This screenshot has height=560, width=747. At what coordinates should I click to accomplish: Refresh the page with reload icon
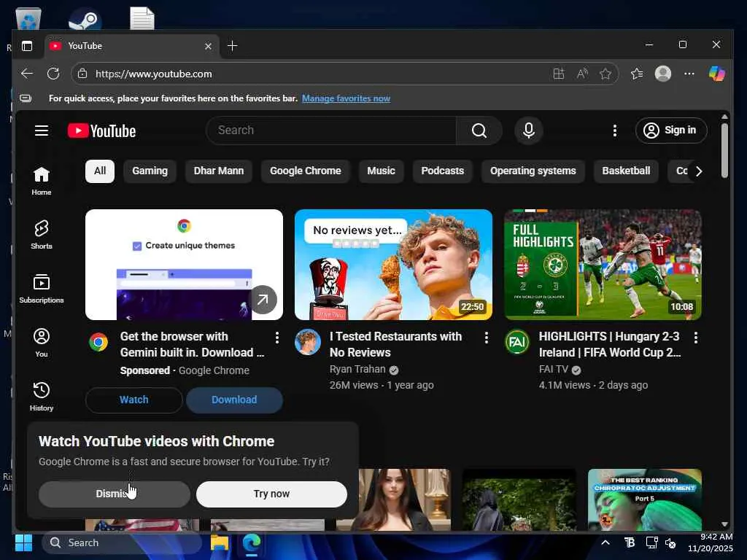53,74
